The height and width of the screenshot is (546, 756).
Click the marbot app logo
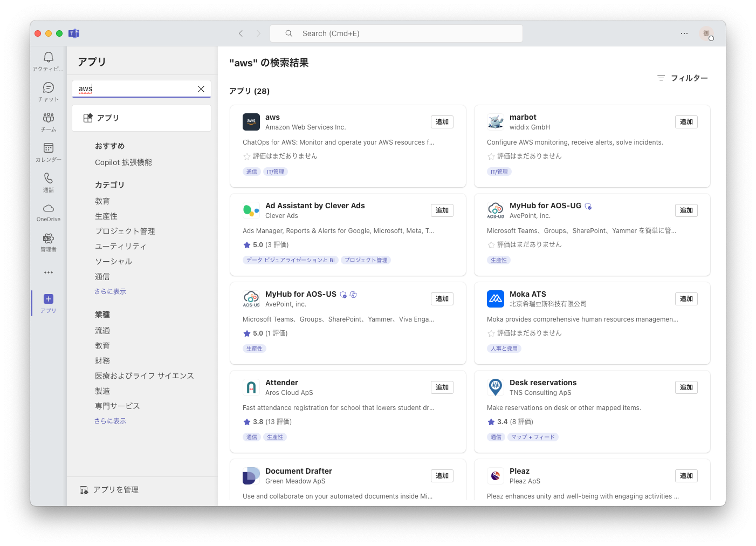pyautogui.click(x=496, y=122)
